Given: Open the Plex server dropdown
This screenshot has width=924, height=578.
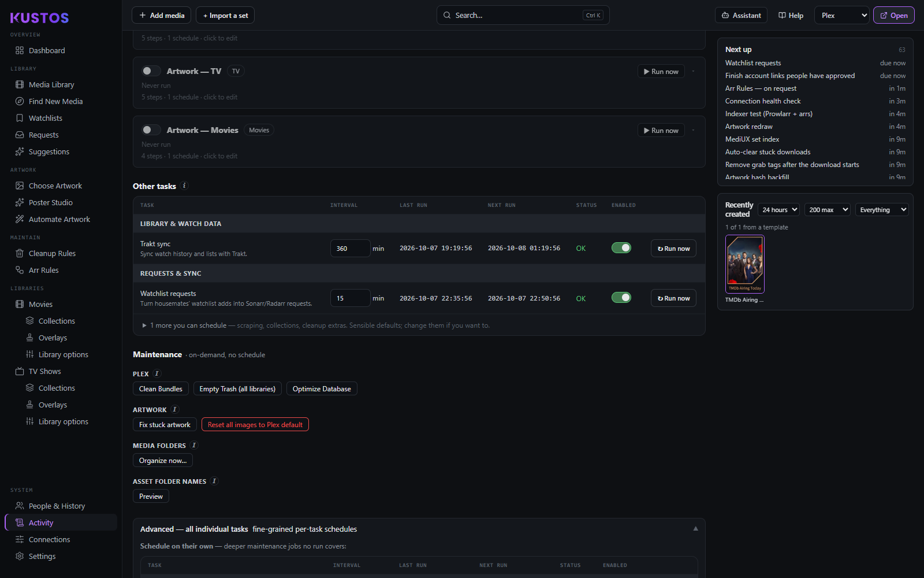Looking at the screenshot, I should [842, 16].
